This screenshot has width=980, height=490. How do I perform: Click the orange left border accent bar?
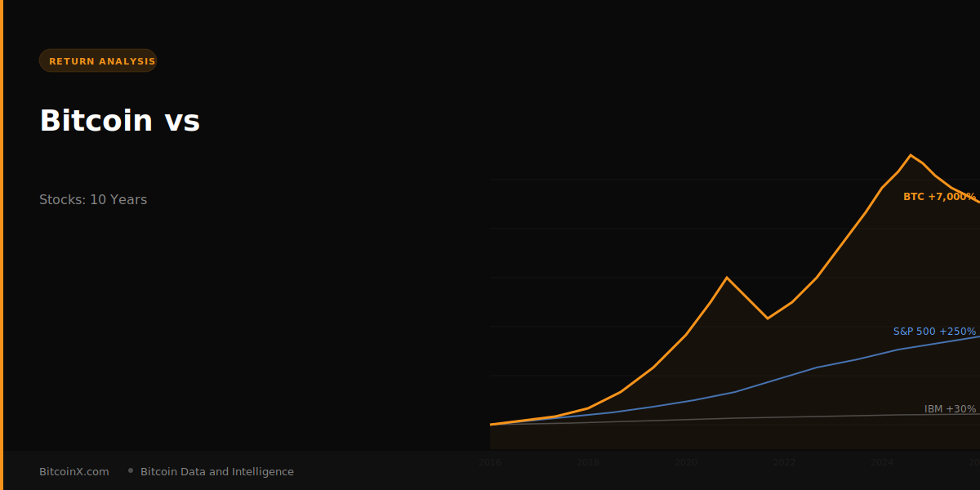(2, 245)
